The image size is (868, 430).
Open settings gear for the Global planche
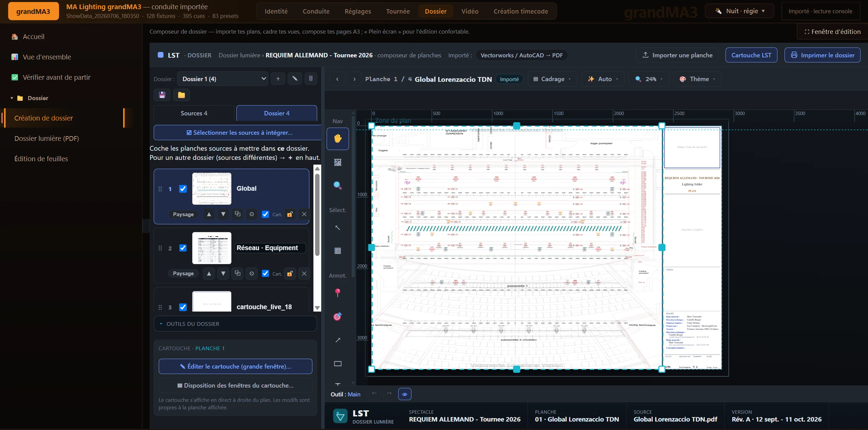[252, 214]
